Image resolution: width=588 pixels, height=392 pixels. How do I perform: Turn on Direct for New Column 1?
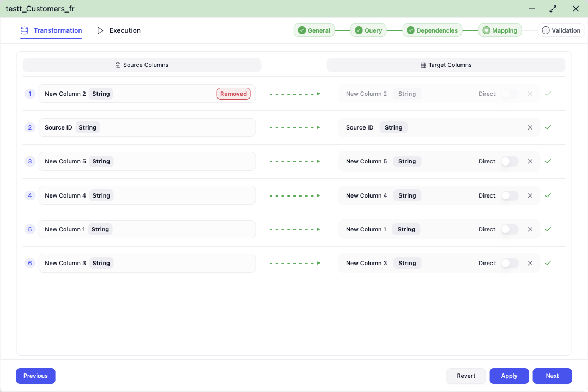509,229
